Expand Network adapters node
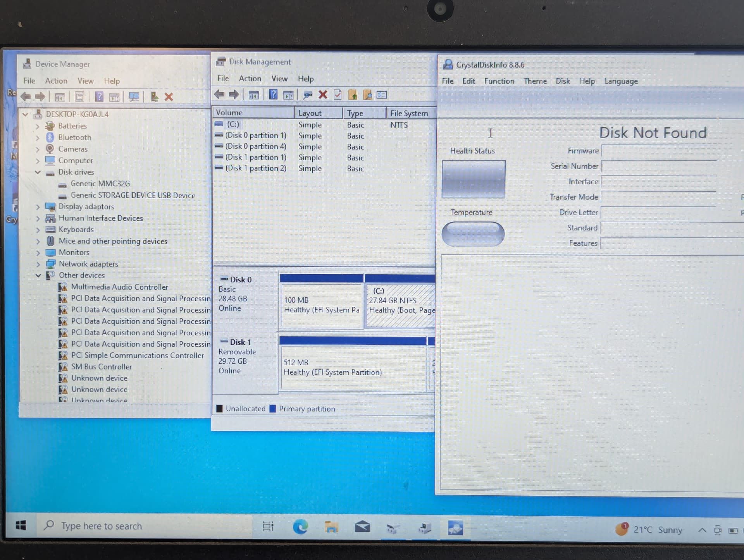The image size is (744, 560). (x=38, y=264)
